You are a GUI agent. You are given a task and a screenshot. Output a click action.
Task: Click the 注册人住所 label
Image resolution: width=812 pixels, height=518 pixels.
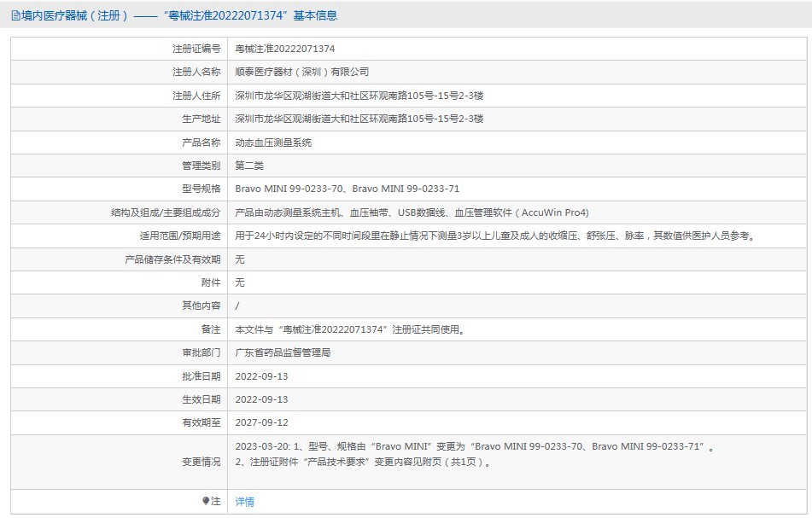point(196,96)
